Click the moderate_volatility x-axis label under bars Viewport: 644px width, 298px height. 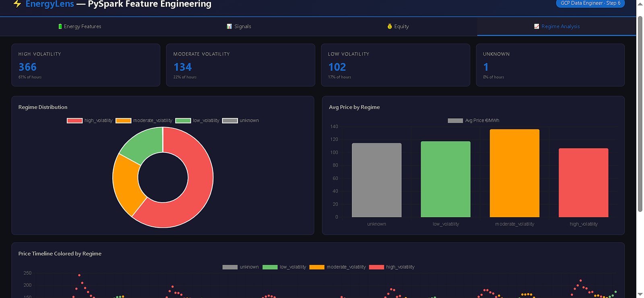pyautogui.click(x=515, y=224)
